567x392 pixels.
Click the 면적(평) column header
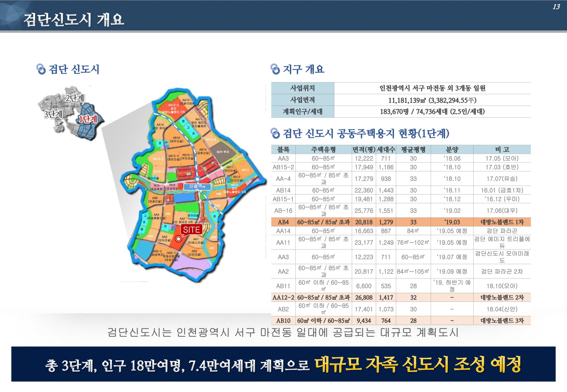click(x=364, y=150)
